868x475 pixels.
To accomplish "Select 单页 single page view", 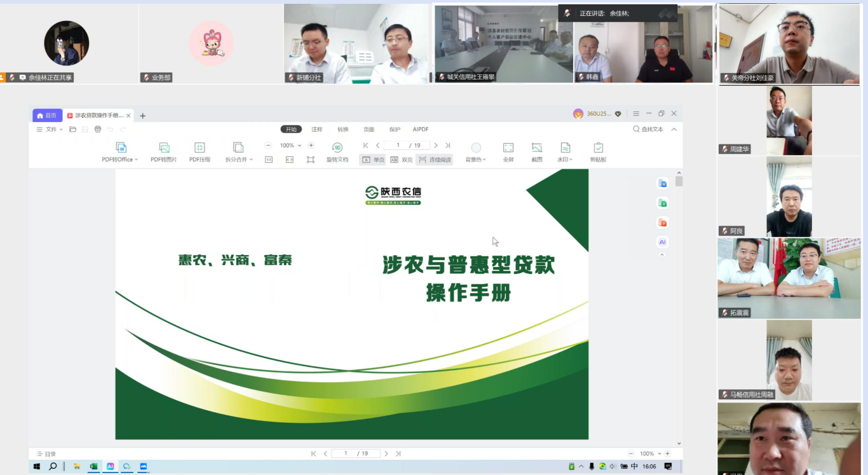I will click(374, 160).
